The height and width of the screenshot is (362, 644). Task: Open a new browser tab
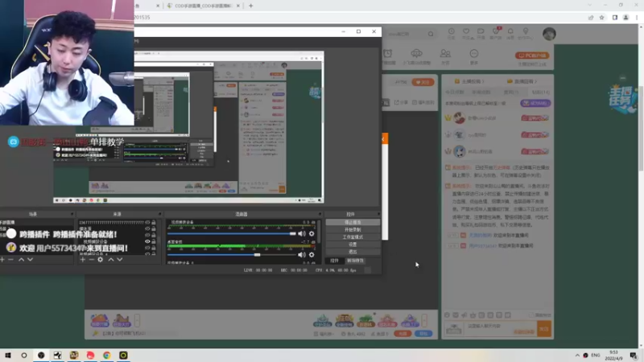click(250, 6)
